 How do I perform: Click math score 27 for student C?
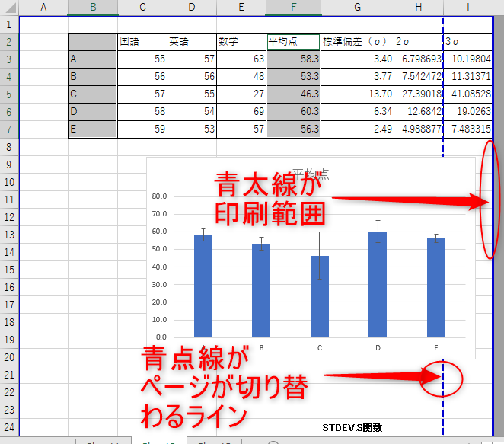tap(241, 94)
